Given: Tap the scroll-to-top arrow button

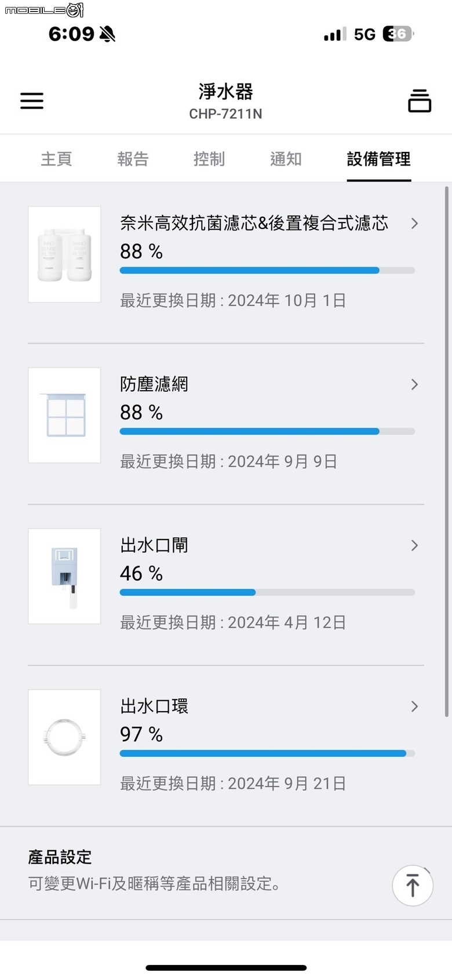Looking at the screenshot, I should click(x=413, y=886).
